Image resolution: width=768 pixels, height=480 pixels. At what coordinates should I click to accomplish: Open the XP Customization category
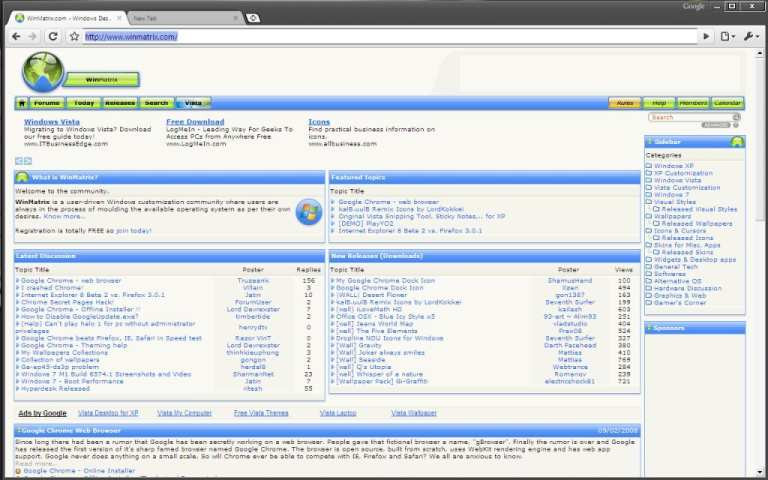pos(683,173)
